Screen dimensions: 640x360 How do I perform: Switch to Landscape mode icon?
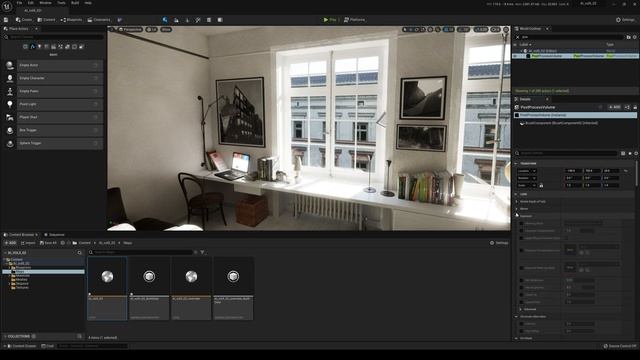[176, 20]
